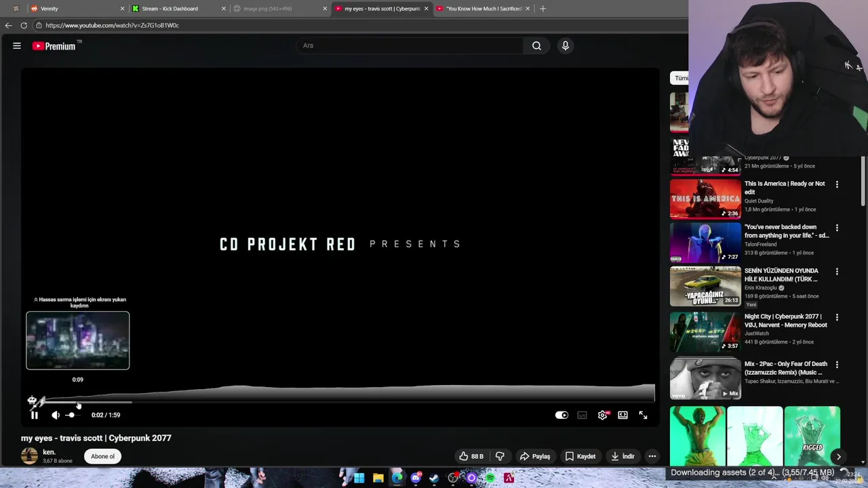Screen dimensions: 868x488
Task: Select the Tümü filter chip
Action: click(680, 78)
